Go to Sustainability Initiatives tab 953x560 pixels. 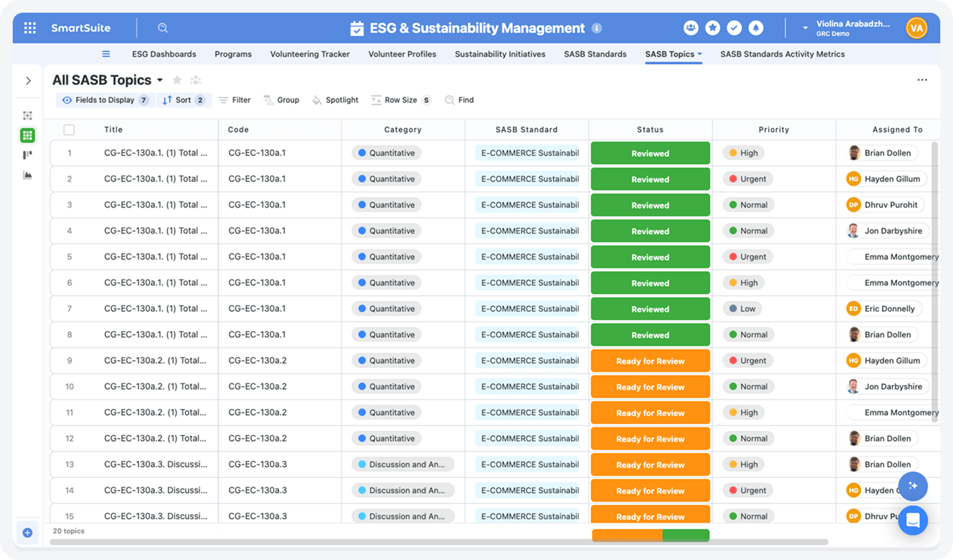(500, 54)
